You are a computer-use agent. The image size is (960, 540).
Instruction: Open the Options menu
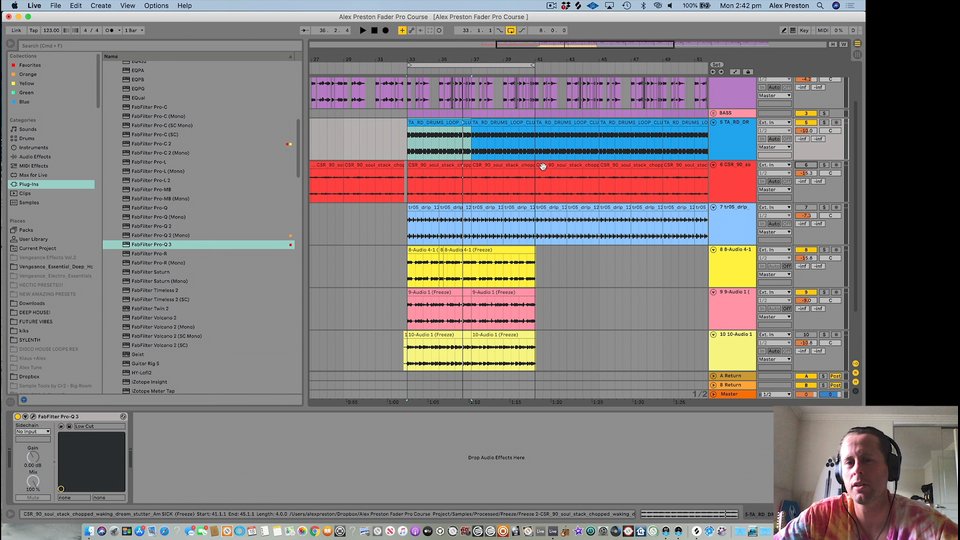(156, 6)
